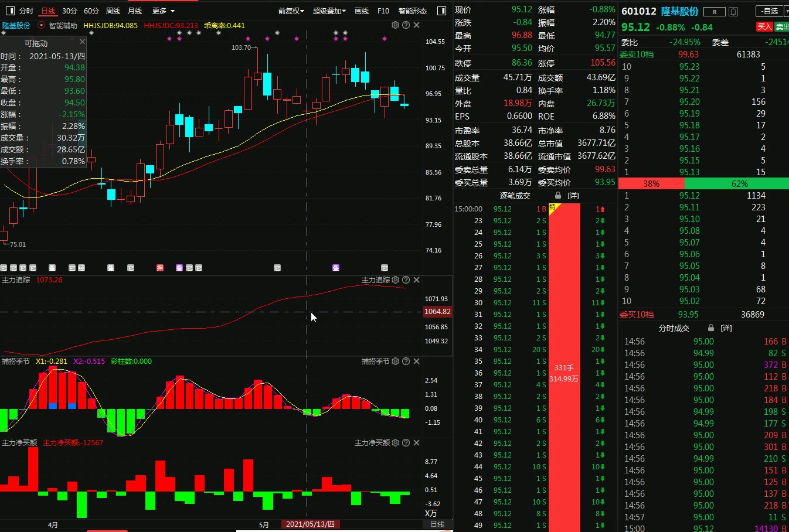Close the 主力追踪 indicator panel
The width and height of the screenshot is (789, 532).
tap(416, 280)
